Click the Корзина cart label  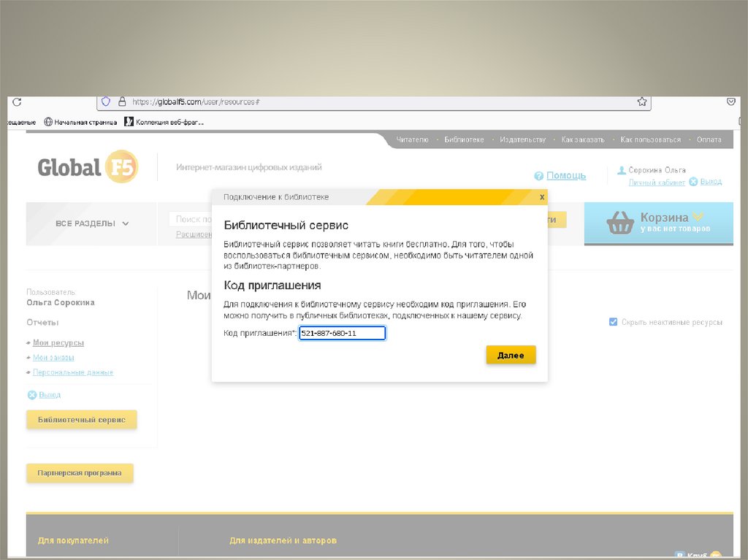tap(664, 218)
